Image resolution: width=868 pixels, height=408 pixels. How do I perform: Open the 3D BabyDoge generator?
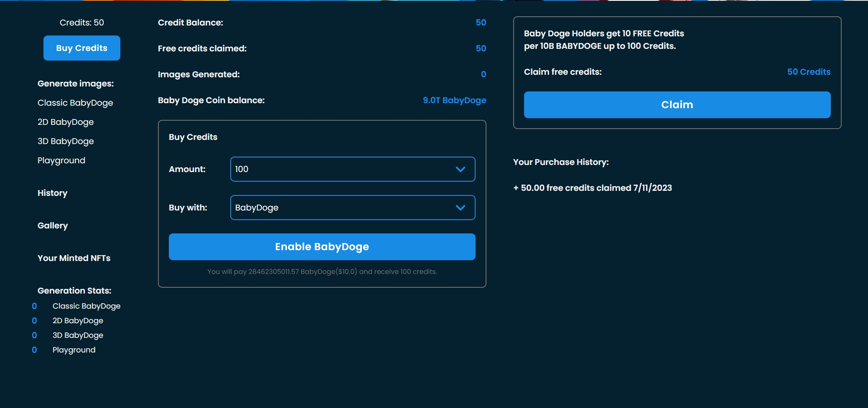66,141
